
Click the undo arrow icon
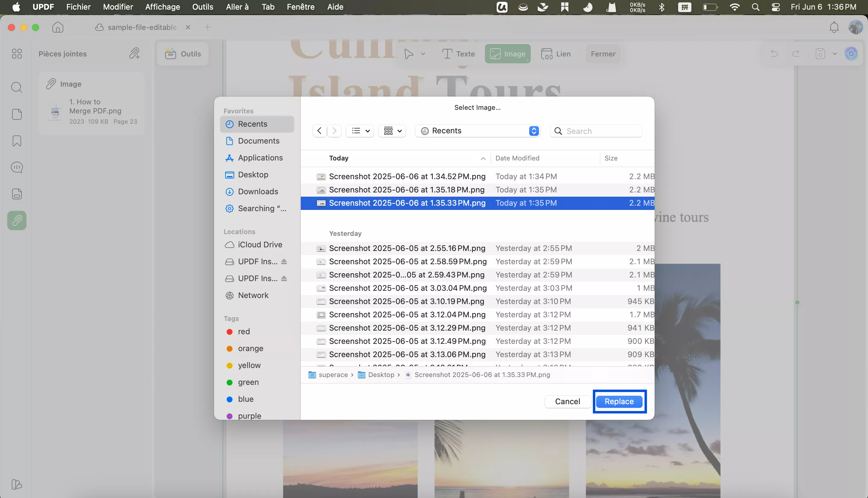coord(774,54)
